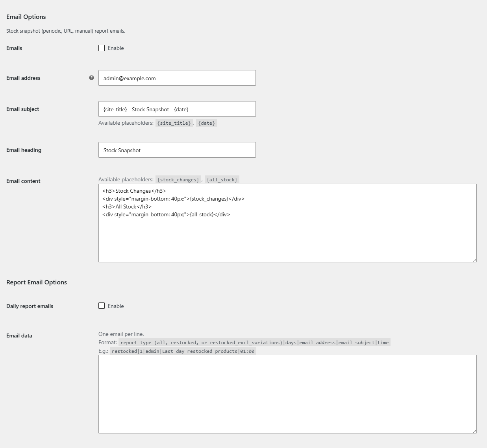Click the {all_stock} placeholder code
This screenshot has height=448, width=487.
click(x=222, y=180)
